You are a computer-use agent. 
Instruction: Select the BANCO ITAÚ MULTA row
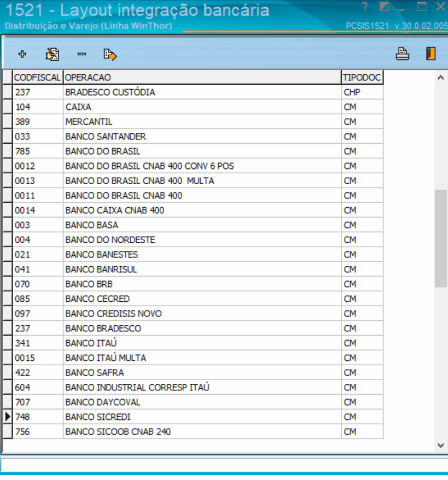(x=193, y=358)
